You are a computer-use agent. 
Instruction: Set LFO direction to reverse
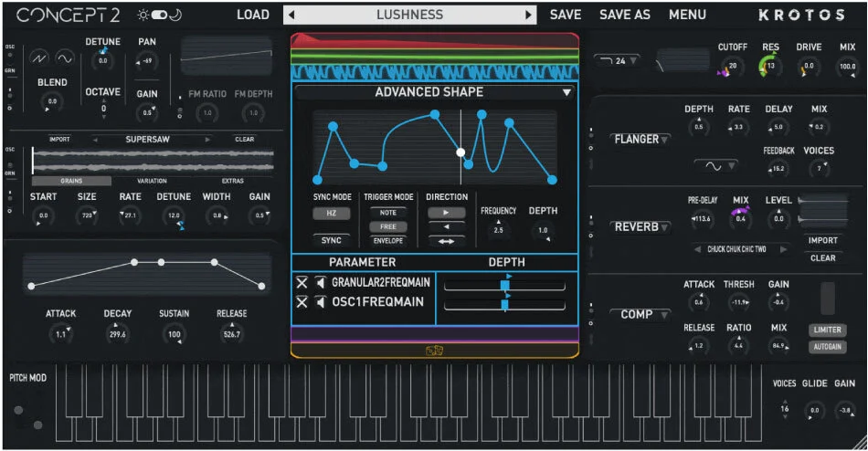pos(446,227)
